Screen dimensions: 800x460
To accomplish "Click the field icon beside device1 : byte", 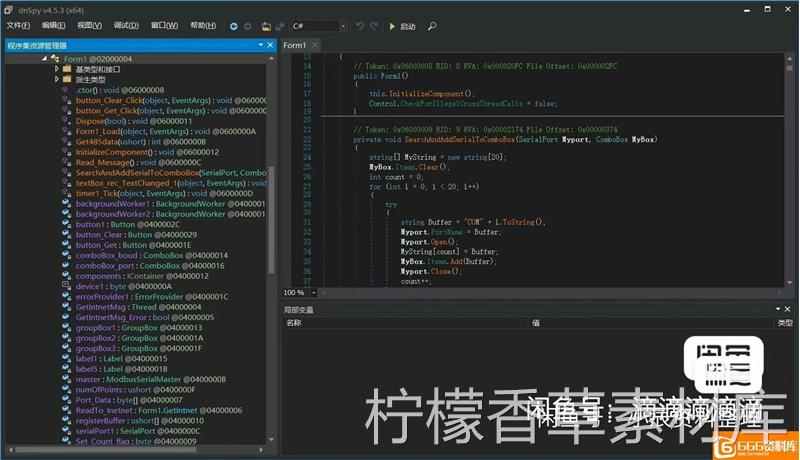I will pos(66,286).
